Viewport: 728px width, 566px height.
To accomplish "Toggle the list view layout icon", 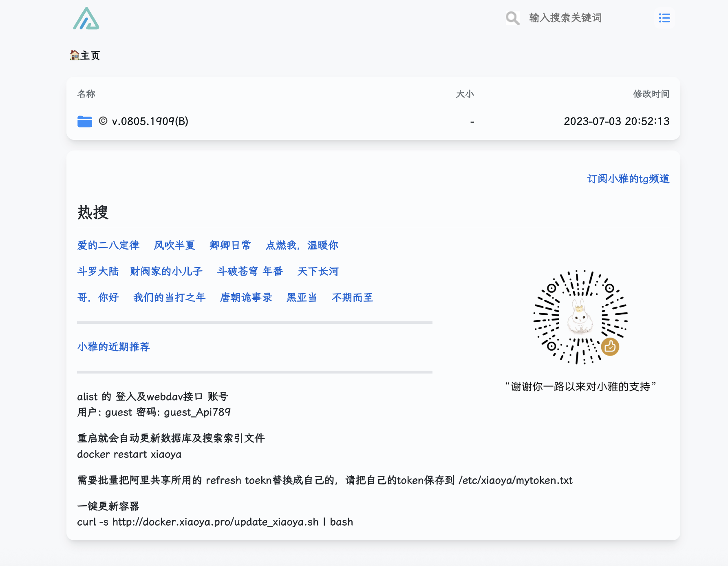I will tap(664, 18).
